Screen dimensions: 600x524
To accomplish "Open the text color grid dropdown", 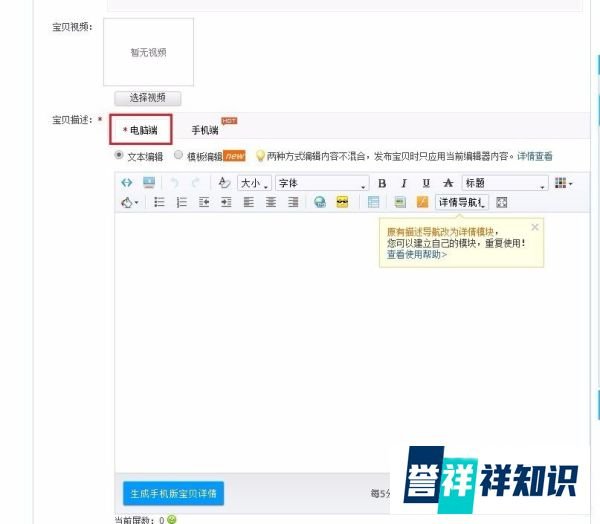I will (564, 183).
